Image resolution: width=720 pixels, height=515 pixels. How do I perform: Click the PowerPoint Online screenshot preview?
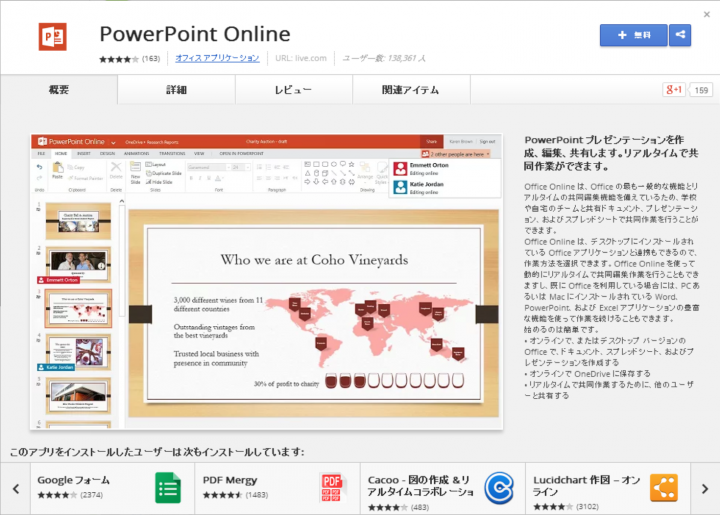click(x=266, y=282)
